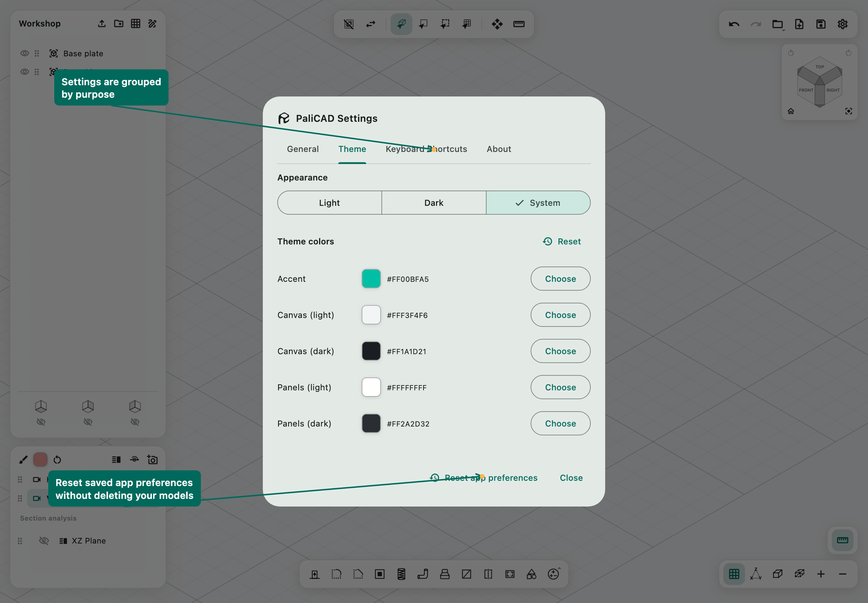Click the camera snapshot icon in lower-left panel

[152, 459]
